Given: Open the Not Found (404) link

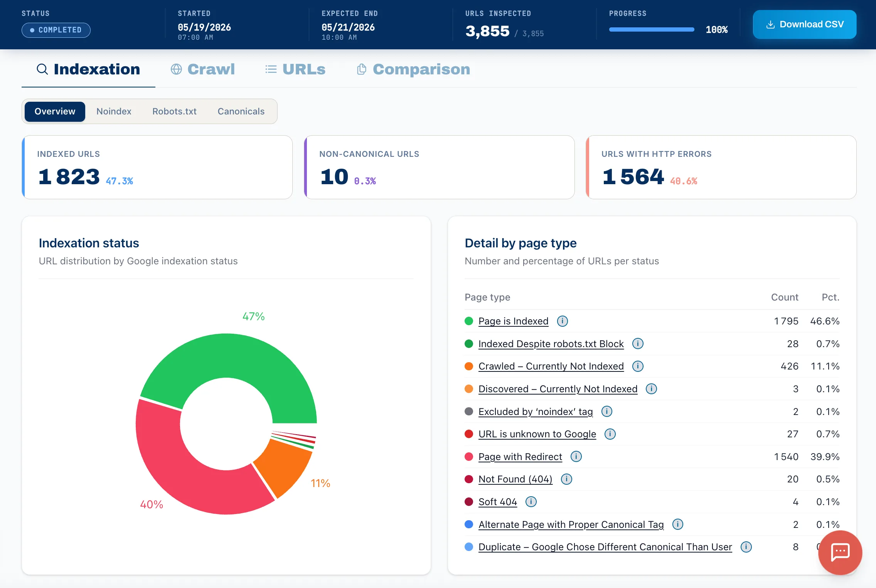Looking at the screenshot, I should tap(515, 479).
